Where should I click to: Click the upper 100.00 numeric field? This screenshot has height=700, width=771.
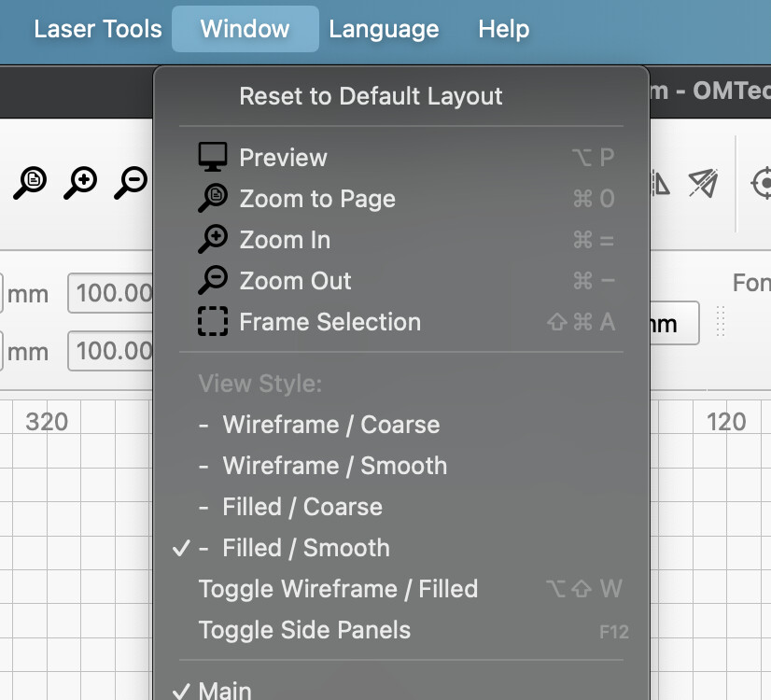pos(112,294)
